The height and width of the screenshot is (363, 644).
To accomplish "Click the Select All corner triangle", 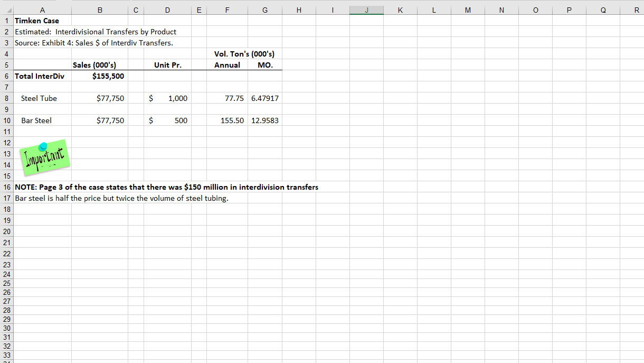I will [7, 10].
